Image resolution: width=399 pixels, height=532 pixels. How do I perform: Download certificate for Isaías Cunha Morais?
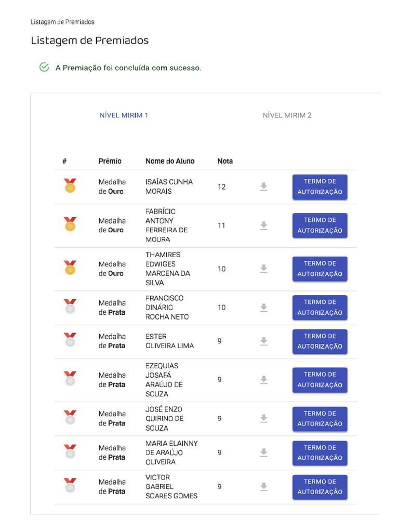point(263,187)
